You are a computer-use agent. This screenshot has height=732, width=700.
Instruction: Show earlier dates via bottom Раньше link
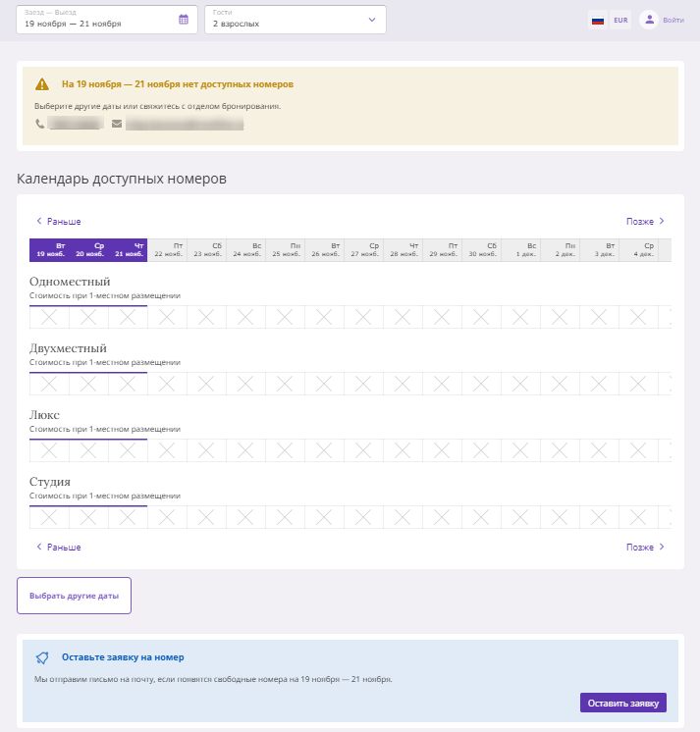(x=59, y=548)
